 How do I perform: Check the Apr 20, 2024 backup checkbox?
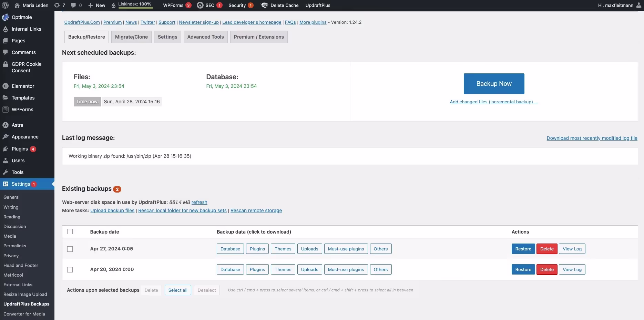pyautogui.click(x=70, y=270)
